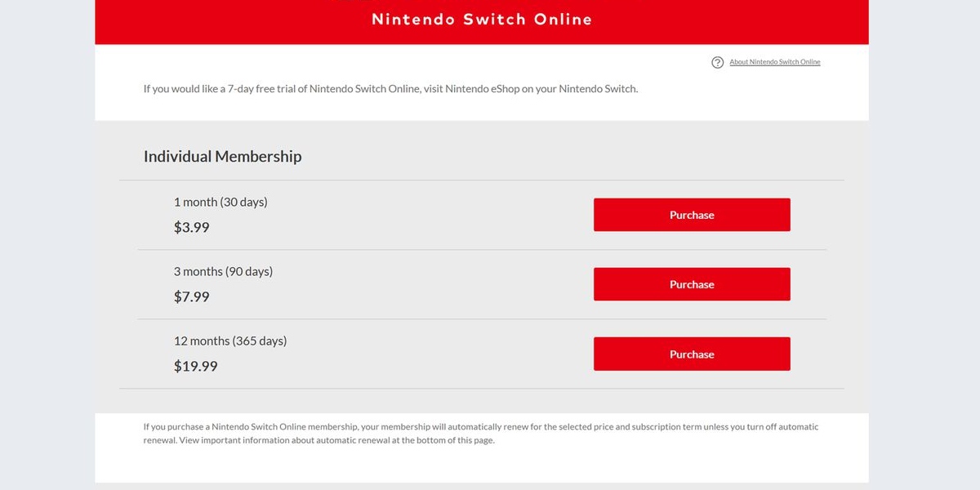Click the "1 month (30 days)" label
This screenshot has height=490, width=980.
[220, 202]
